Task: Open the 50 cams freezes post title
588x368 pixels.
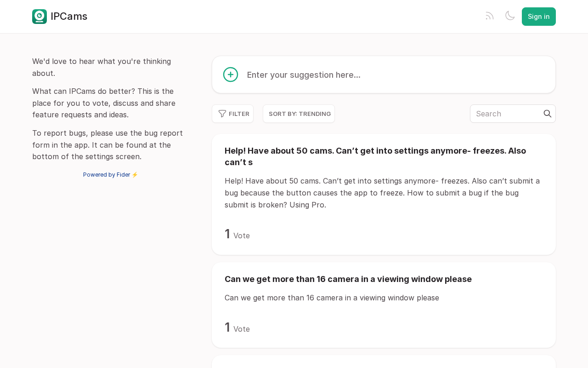Action: (x=375, y=156)
